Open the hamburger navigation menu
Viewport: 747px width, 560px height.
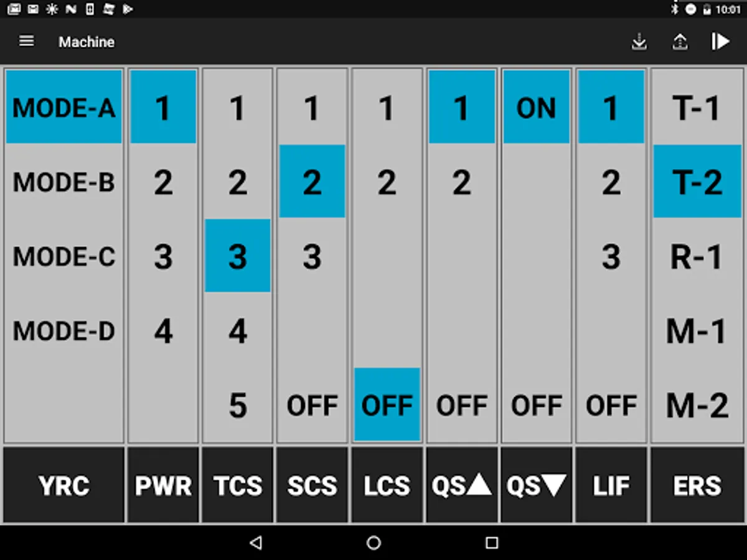tap(26, 42)
